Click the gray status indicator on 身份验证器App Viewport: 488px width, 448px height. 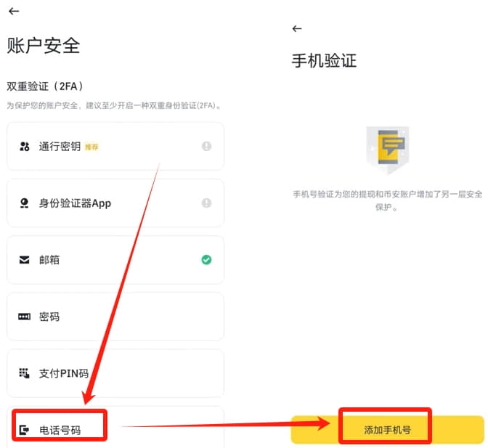[x=206, y=203]
